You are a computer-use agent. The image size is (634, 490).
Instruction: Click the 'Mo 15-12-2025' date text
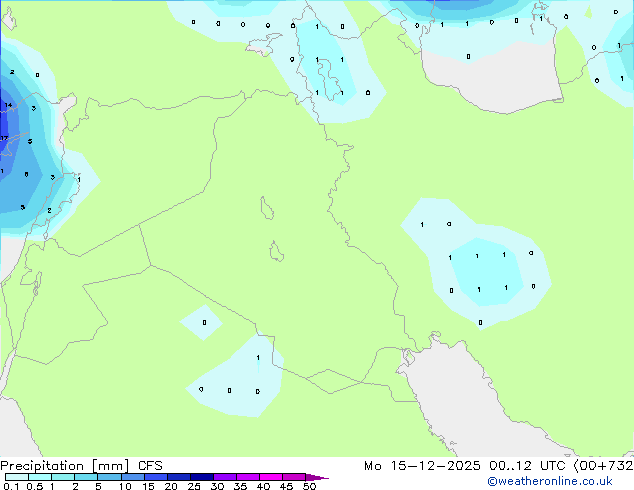[x=422, y=466]
